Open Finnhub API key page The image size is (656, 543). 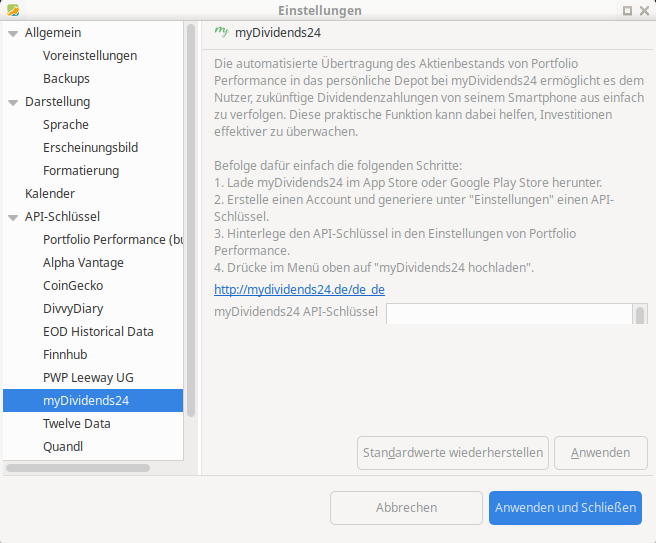pos(65,355)
